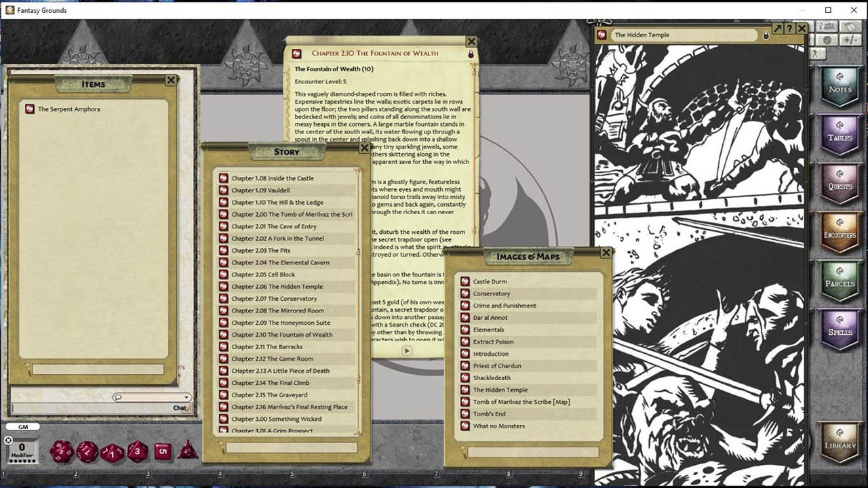Open the Parcels panel

click(839, 279)
